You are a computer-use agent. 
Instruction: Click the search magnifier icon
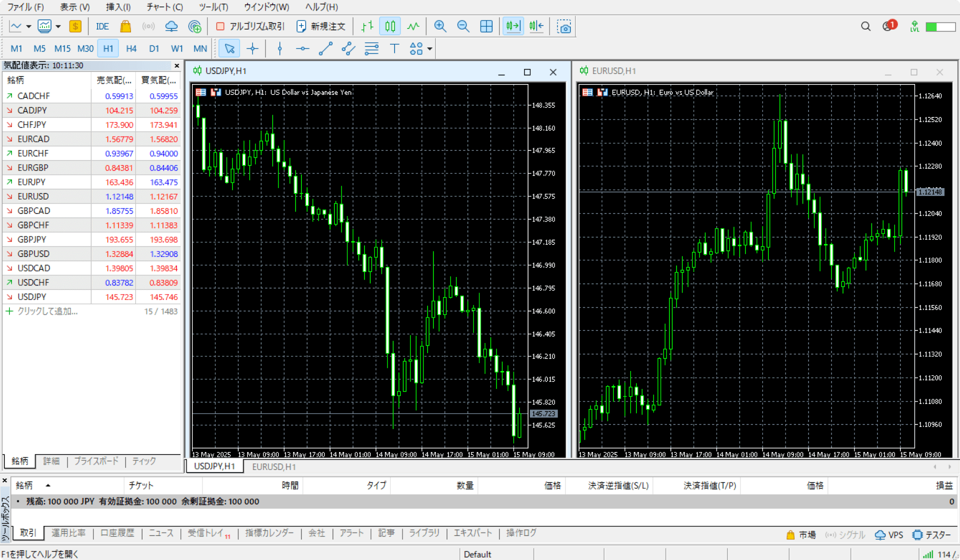[x=865, y=26]
